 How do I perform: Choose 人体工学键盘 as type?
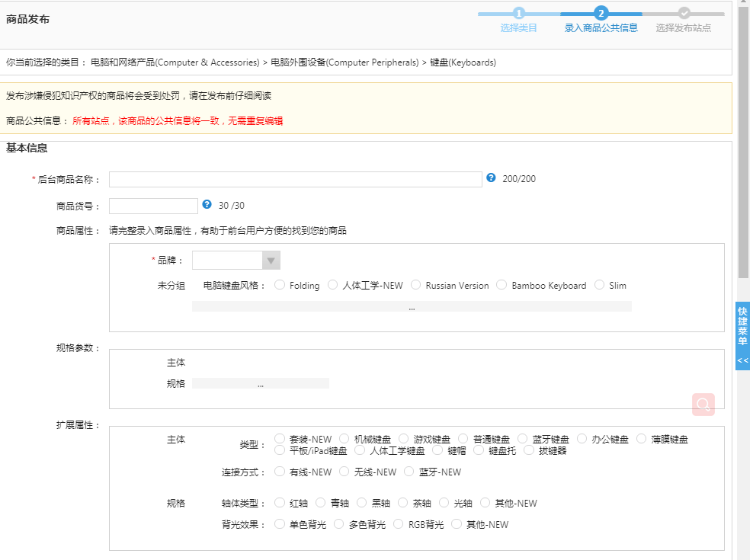pos(359,450)
